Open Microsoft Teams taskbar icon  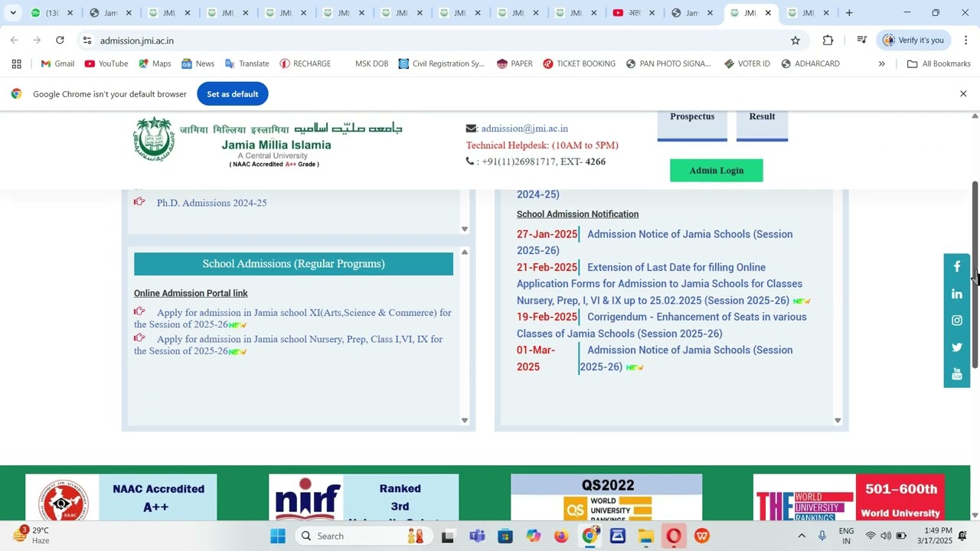(x=477, y=536)
